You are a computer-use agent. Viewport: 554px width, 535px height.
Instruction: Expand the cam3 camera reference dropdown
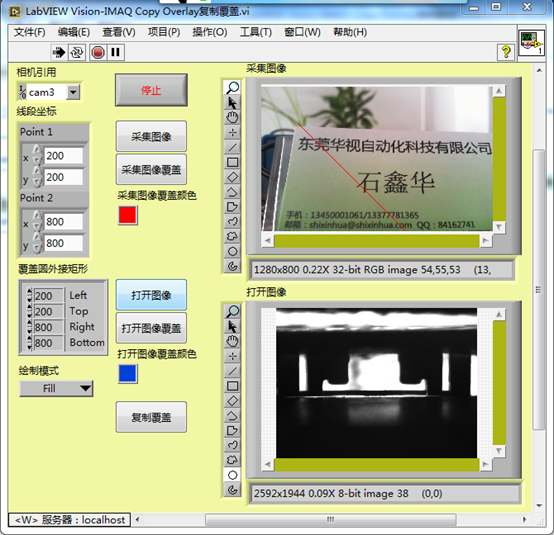click(73, 92)
